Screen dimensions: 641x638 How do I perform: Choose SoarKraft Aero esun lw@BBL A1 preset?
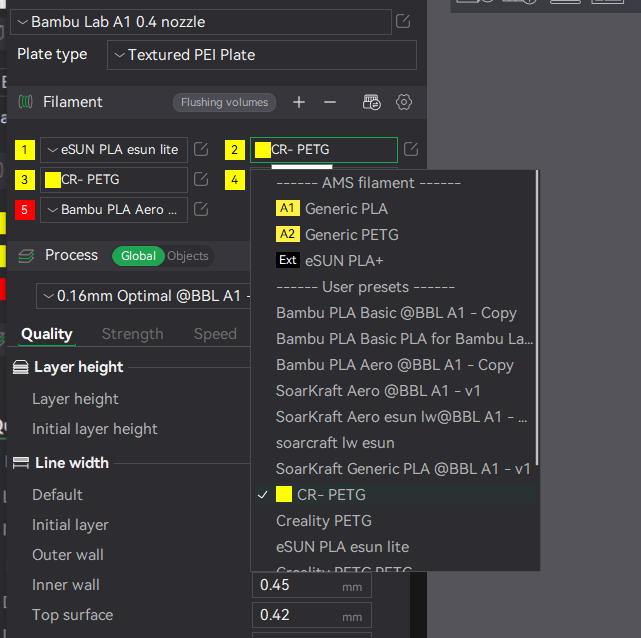[x=394, y=417]
